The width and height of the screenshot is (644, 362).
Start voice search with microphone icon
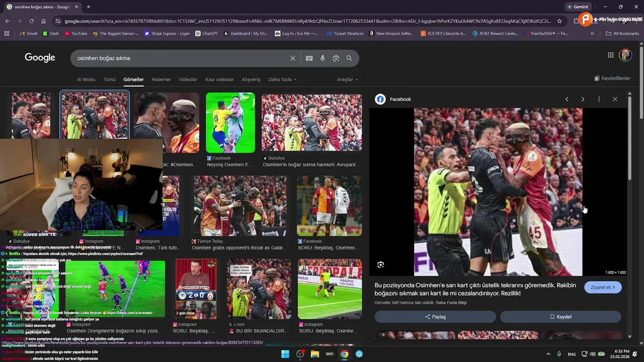(323, 58)
